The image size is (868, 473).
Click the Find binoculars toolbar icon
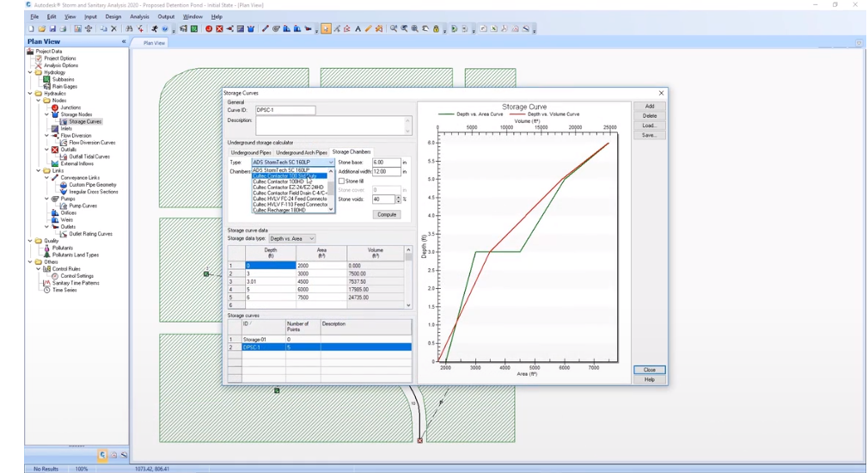(129, 28)
